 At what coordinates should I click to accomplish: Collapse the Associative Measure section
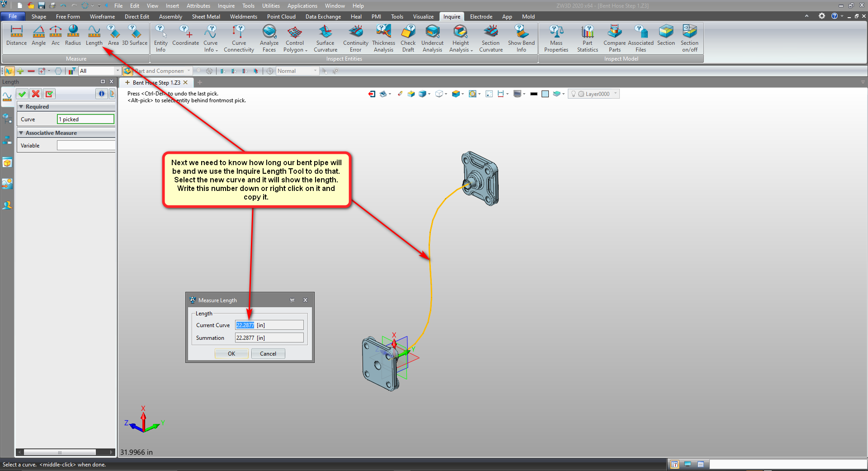21,133
